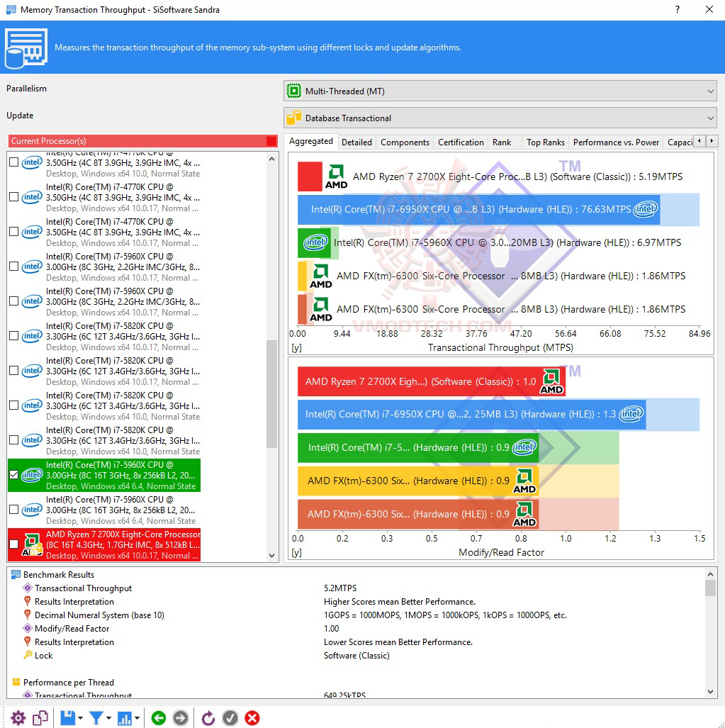The width and height of the screenshot is (725, 728).
Task: Select the Top Ranks tab
Action: [x=546, y=142]
